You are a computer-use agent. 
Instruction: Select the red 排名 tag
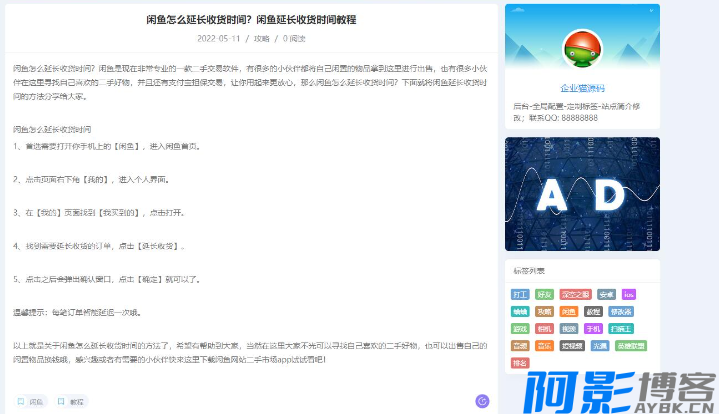coord(520,363)
